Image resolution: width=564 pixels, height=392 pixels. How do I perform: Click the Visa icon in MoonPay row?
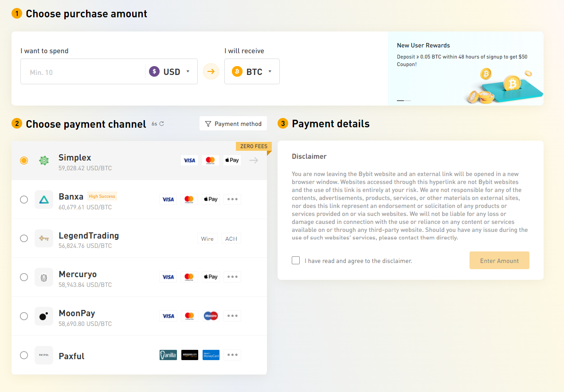[x=168, y=316]
